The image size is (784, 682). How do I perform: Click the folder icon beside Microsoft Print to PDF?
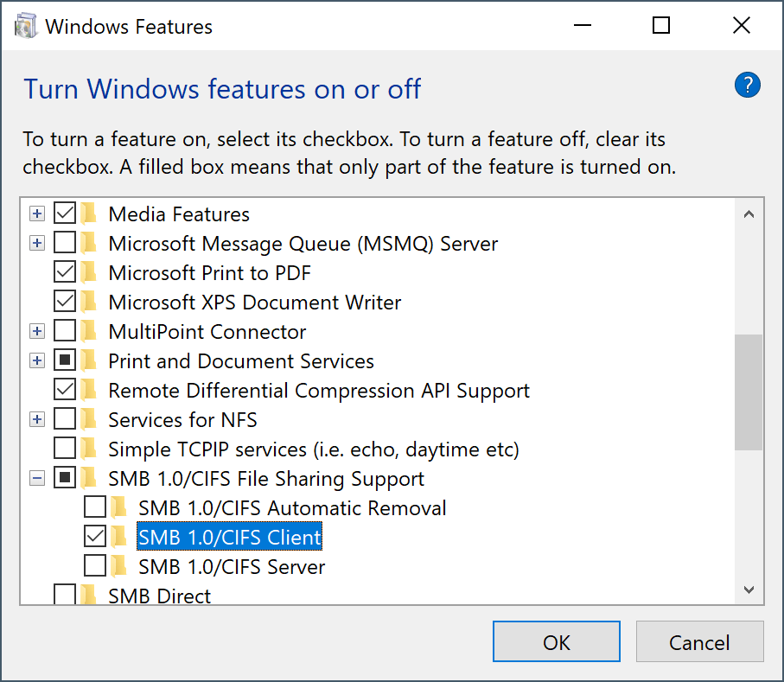[x=89, y=272]
